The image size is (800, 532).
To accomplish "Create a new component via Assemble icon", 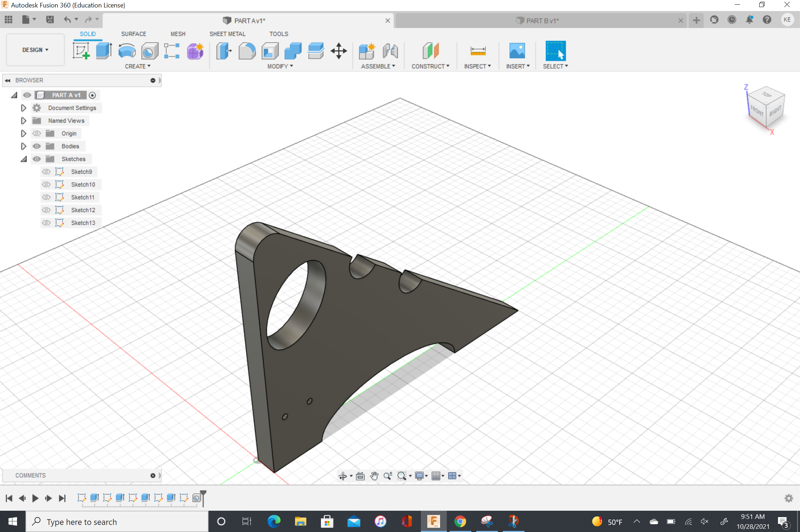I will (367, 51).
